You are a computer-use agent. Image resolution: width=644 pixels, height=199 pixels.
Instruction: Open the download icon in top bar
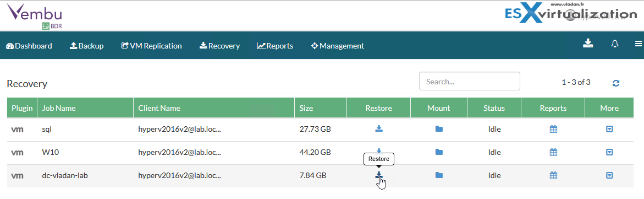588,43
